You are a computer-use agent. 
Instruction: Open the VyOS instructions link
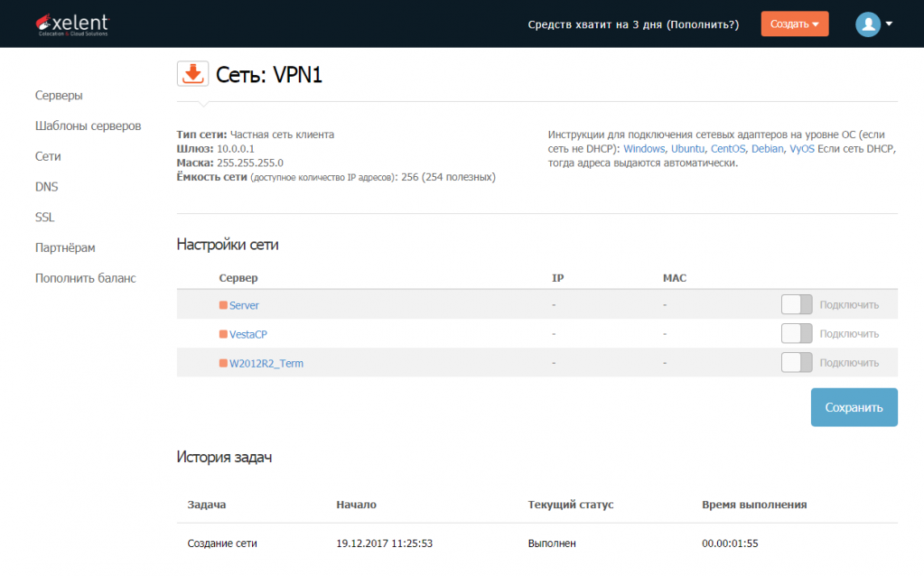click(x=802, y=149)
